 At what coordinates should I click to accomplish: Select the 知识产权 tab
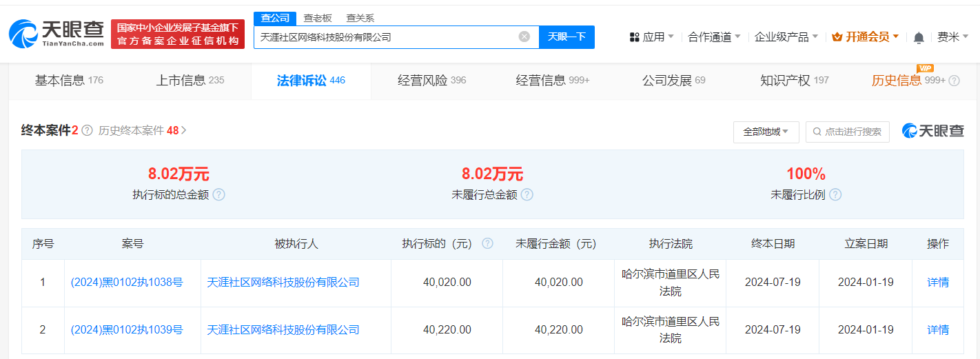[x=794, y=81]
